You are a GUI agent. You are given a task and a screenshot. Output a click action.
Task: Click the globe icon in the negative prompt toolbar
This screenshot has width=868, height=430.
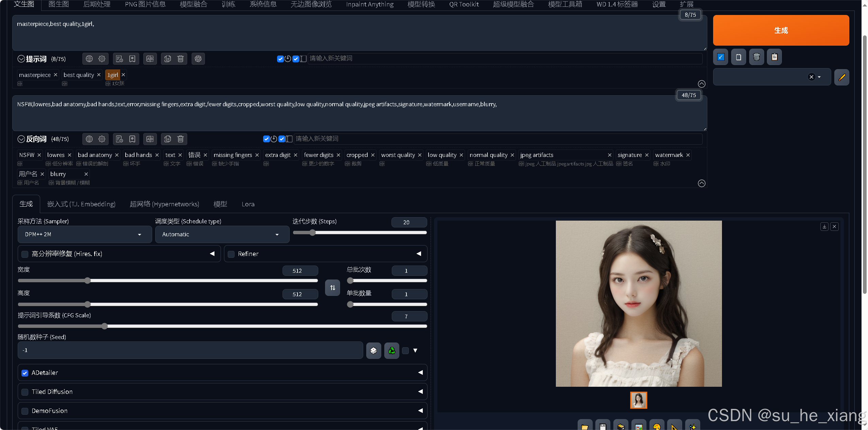tap(89, 139)
